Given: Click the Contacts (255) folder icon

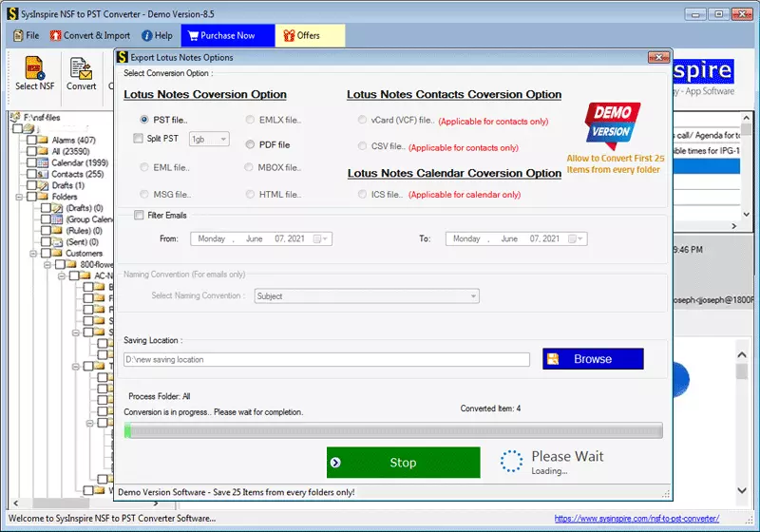Looking at the screenshot, I should [43, 174].
